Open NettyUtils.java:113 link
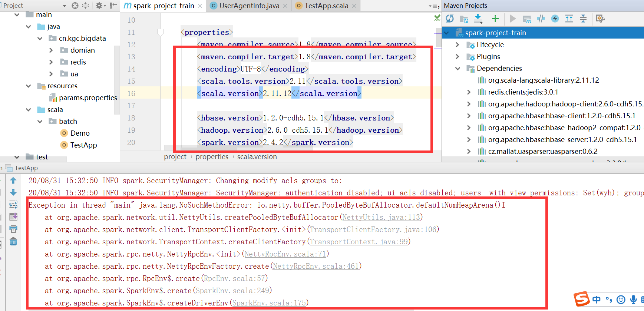Image resolution: width=644 pixels, height=311 pixels. pyautogui.click(x=381, y=217)
